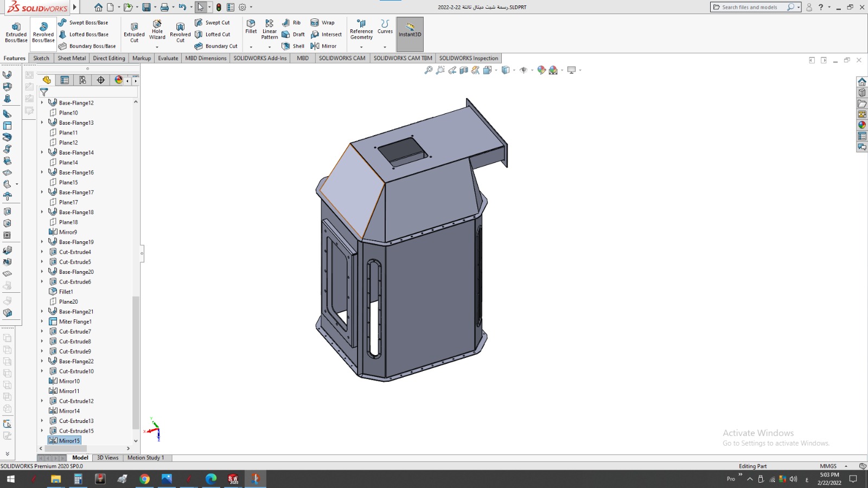868x488 pixels.
Task: Expand the Base-Flange12 tree item
Action: tap(42, 102)
